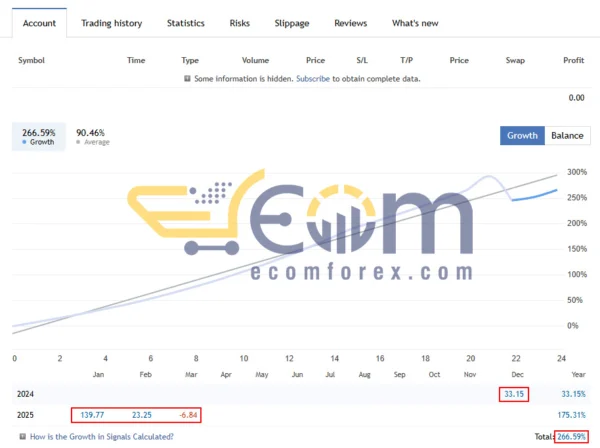Switch chart to Balance view
Screen dimensions: 600x448
567,135
